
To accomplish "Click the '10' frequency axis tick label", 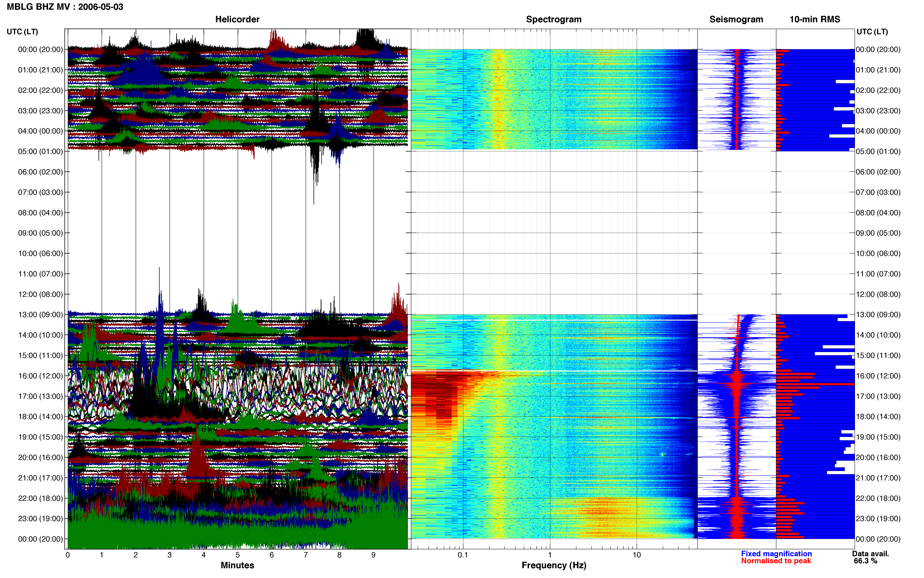I will click(x=637, y=555).
